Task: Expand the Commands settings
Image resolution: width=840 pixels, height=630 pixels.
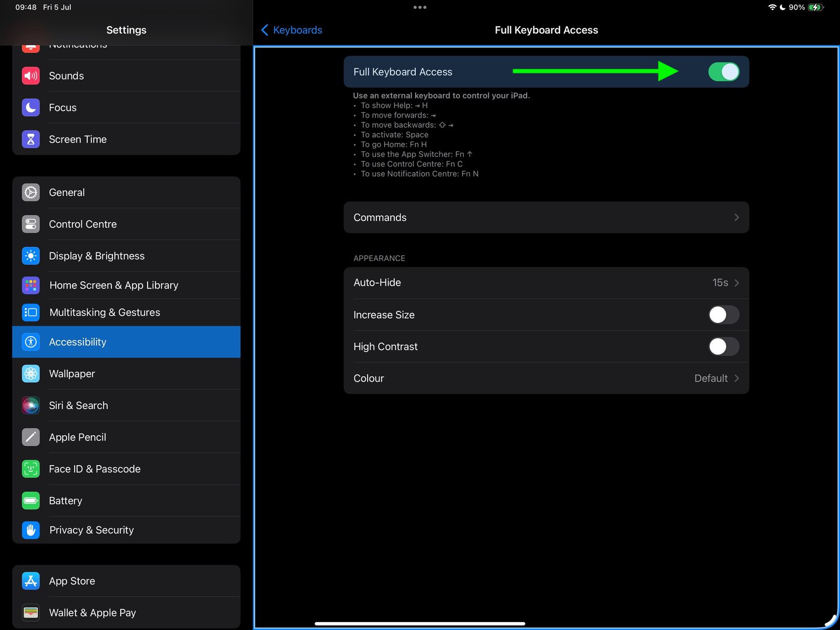Action: click(x=546, y=217)
